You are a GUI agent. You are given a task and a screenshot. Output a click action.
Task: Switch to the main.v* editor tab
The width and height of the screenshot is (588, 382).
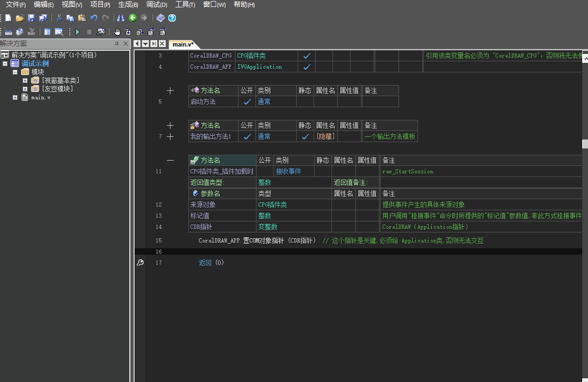click(x=183, y=44)
